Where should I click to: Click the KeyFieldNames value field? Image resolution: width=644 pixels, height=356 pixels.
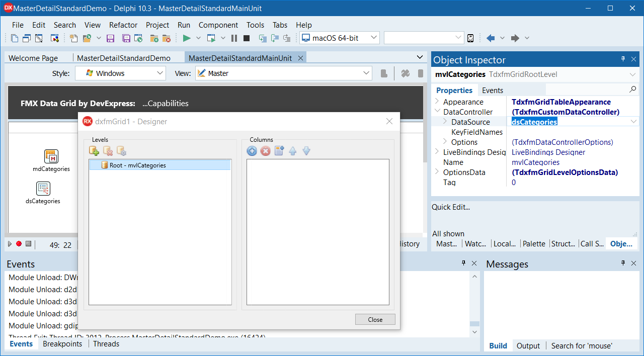[x=574, y=132]
